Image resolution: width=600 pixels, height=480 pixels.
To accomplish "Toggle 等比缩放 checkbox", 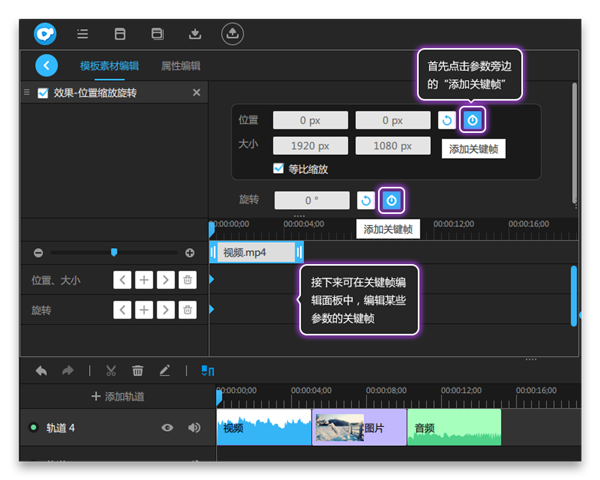I will 279,168.
